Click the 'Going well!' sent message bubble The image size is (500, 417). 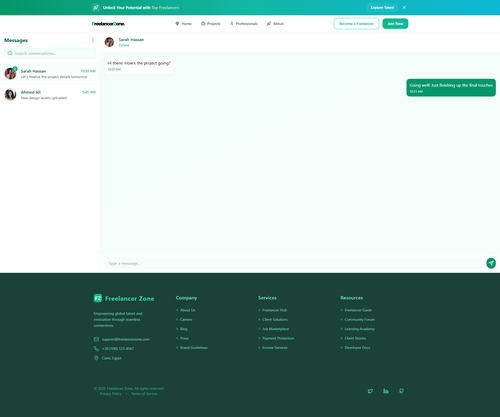[451, 88]
